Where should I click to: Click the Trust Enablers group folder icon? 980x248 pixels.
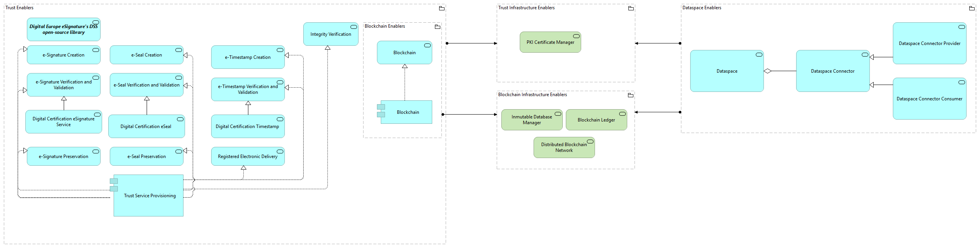[x=441, y=8]
